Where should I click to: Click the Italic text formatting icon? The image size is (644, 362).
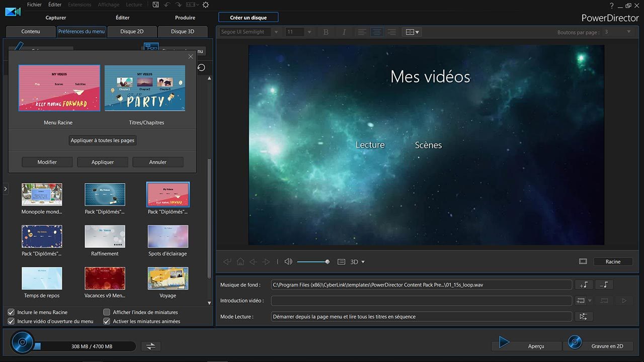click(x=344, y=32)
